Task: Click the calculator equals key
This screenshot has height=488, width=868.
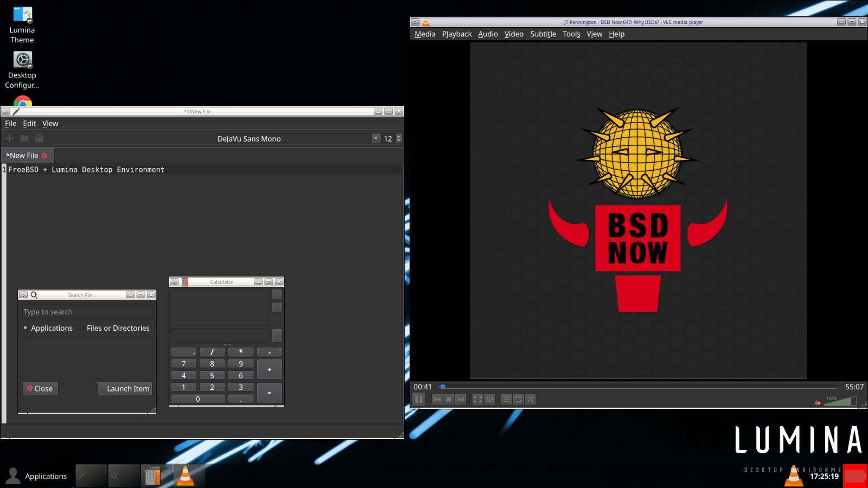Action: click(x=270, y=393)
